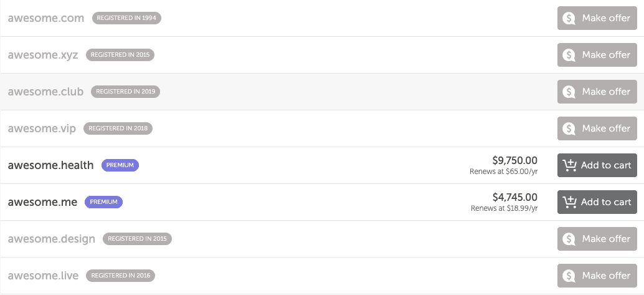Click the offer icon beside awesome.club
The image size is (644, 295).
click(x=569, y=92)
